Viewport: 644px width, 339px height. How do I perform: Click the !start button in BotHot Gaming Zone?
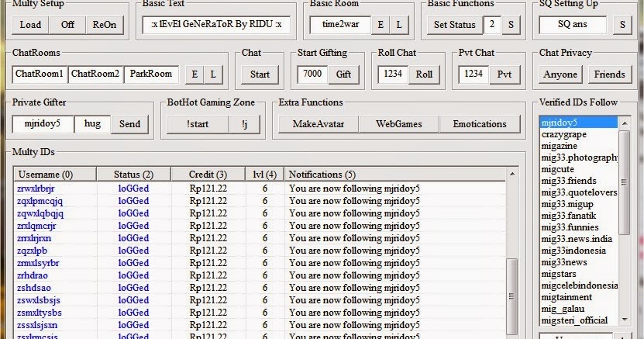coord(198,124)
